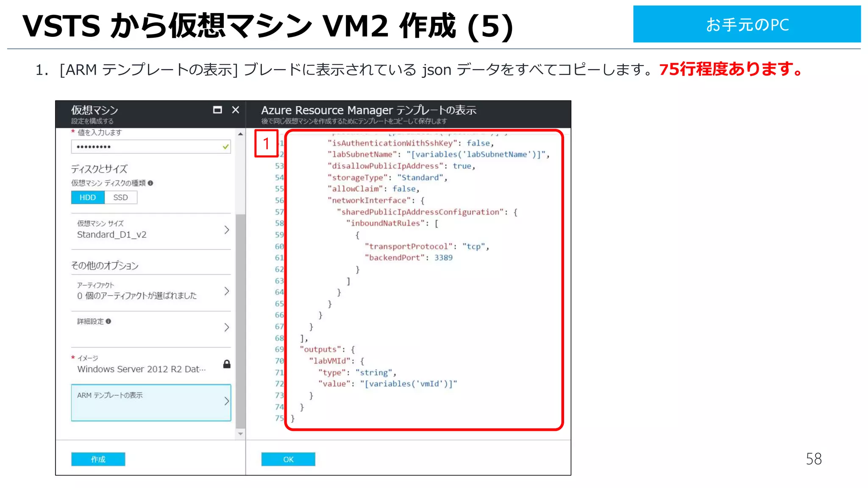Close the 仮想マシン blade

(236, 110)
